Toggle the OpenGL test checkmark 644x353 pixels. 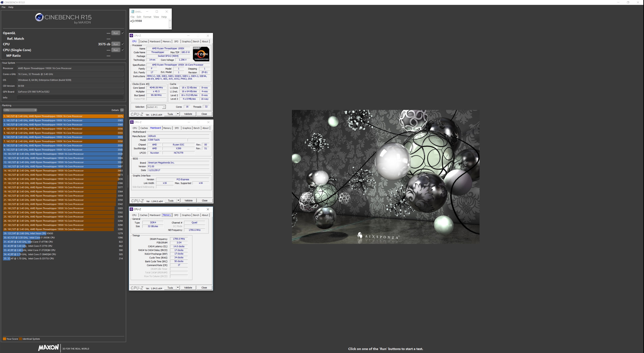pyautogui.click(x=123, y=33)
